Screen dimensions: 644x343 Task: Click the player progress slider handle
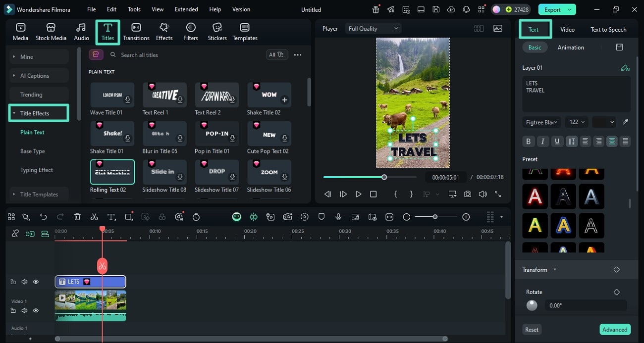click(x=384, y=177)
